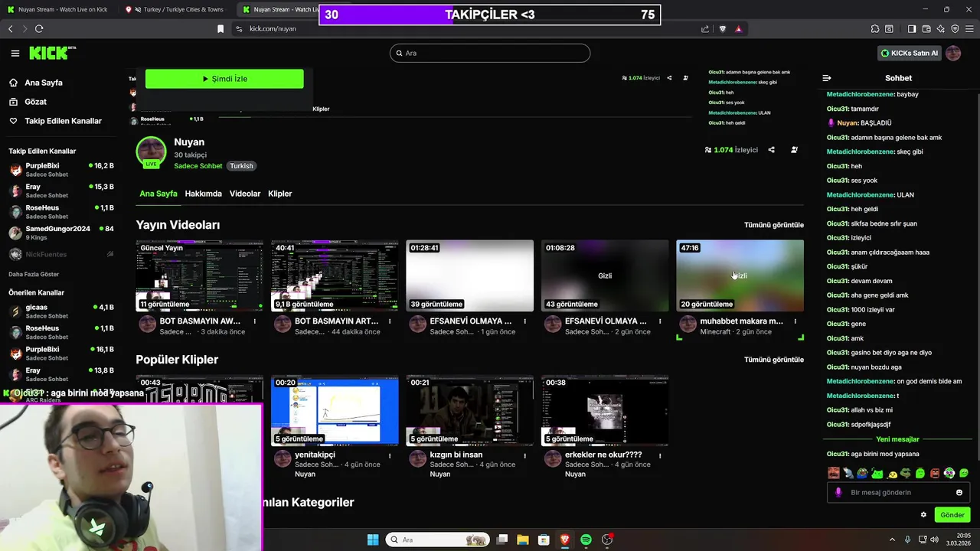
Task: Send message with Gönder button
Action: (952, 515)
